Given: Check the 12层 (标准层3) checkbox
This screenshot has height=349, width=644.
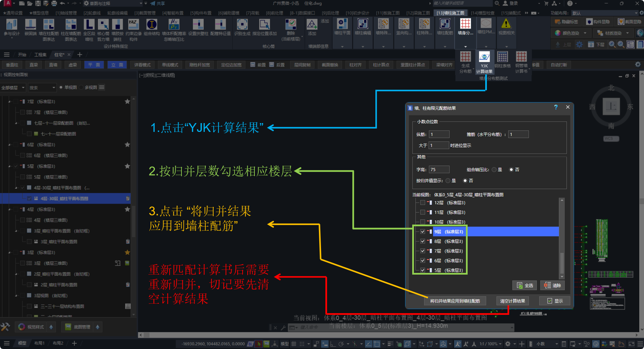Looking at the screenshot, I should (x=423, y=203).
